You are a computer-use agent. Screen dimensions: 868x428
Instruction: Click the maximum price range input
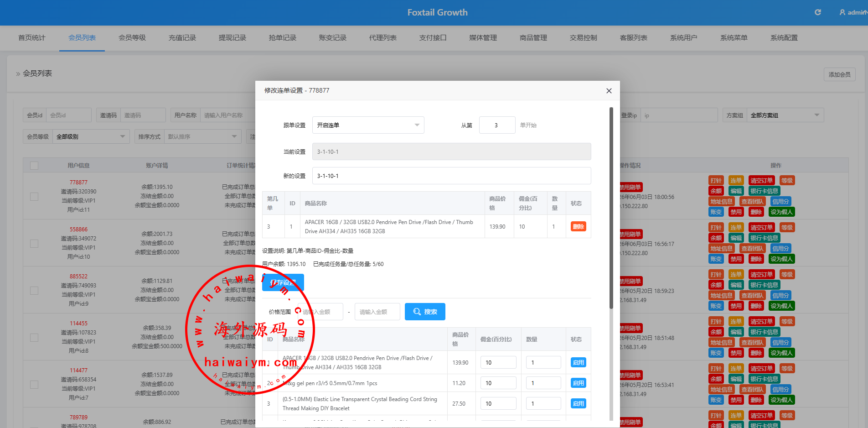[x=377, y=312]
